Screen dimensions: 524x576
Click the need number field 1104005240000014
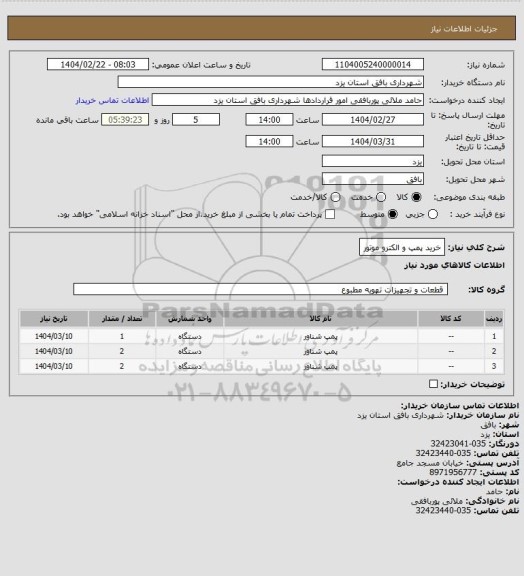(x=373, y=65)
